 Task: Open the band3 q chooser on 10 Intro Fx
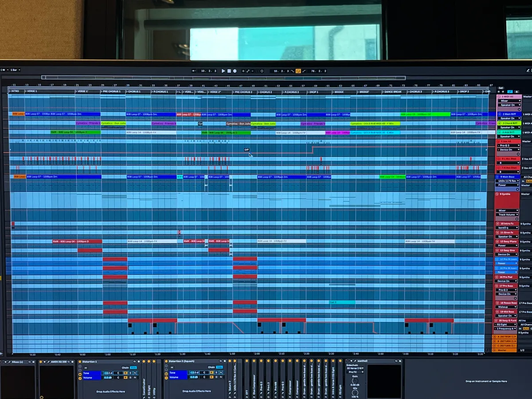click(x=506, y=228)
